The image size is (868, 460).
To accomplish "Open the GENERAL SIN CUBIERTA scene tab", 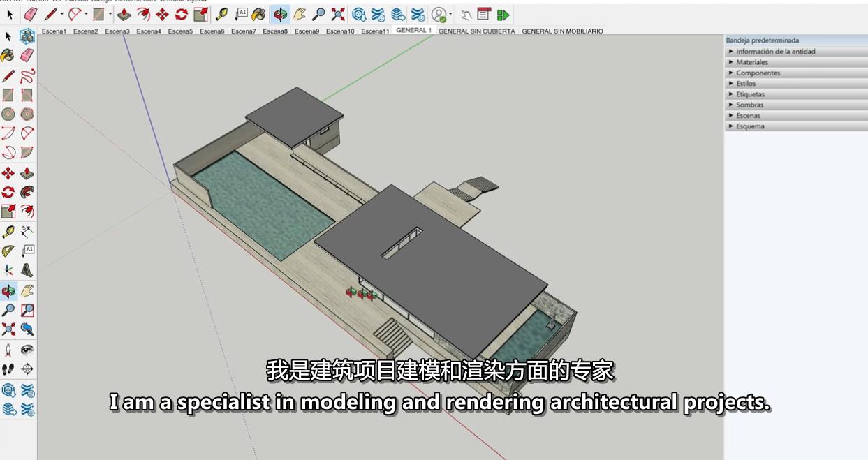I will 477,31.
